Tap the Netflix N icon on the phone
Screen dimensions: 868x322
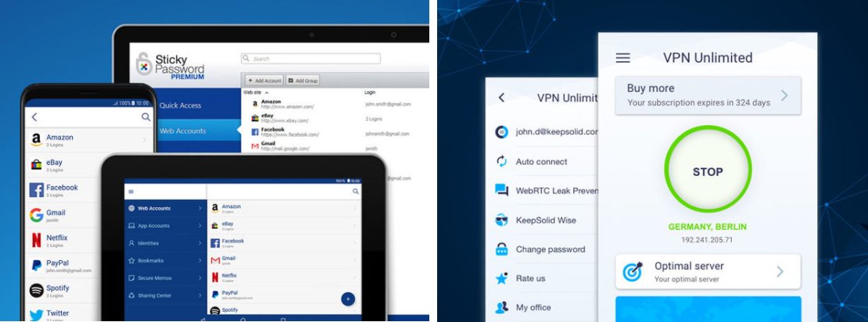37,240
